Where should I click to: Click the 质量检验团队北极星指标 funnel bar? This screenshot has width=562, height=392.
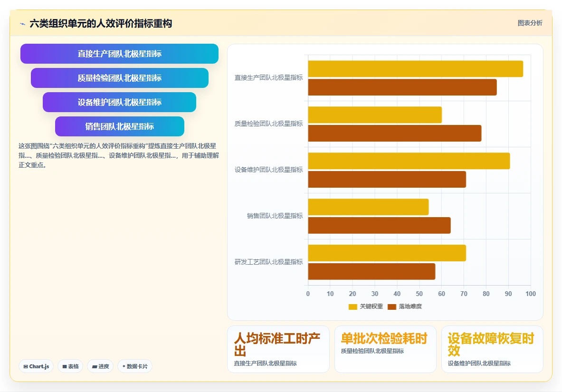point(119,78)
